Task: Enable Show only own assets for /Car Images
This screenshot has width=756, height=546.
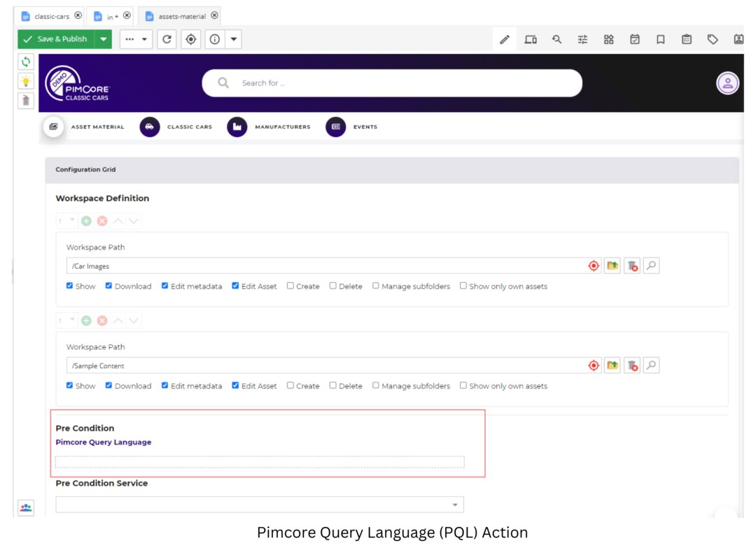Action: (463, 286)
